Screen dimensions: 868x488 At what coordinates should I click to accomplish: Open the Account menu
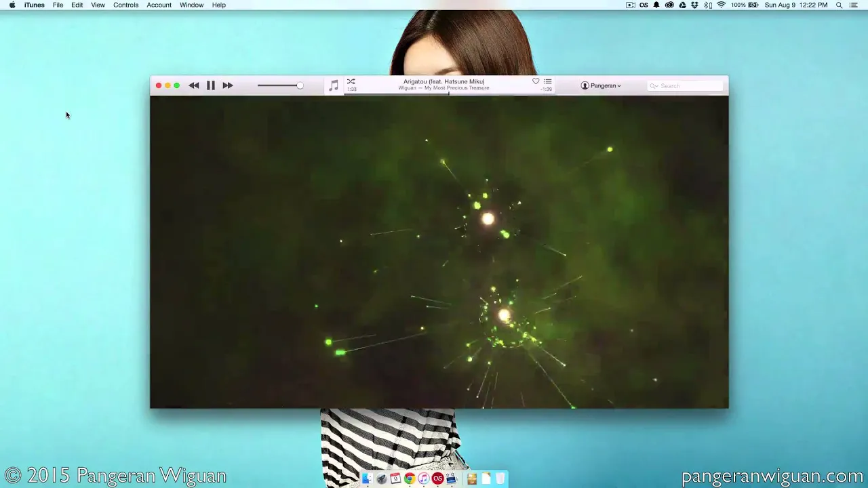pos(159,5)
